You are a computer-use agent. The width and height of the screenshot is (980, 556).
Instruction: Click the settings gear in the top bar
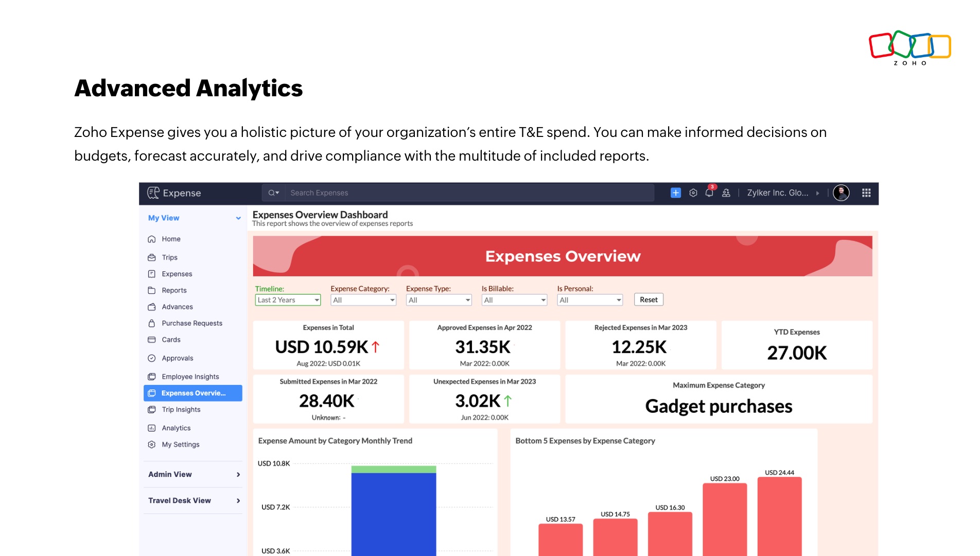(x=693, y=193)
